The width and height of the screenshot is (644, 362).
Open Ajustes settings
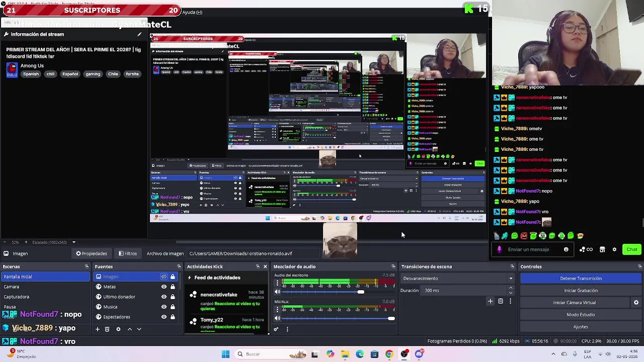click(x=581, y=327)
